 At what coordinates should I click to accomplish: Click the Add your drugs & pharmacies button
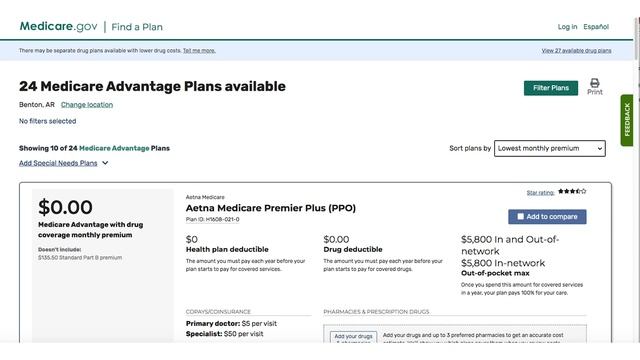353,337
